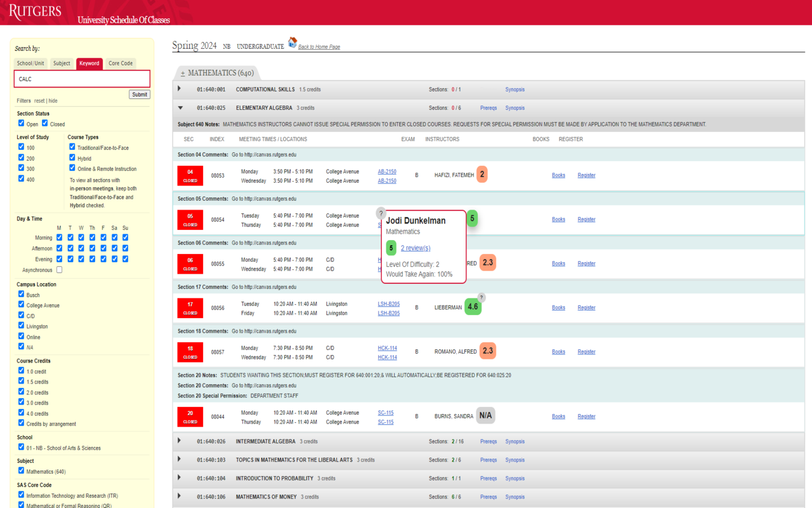Click the keyword search field containing CALC
812x508 pixels.
click(82, 79)
